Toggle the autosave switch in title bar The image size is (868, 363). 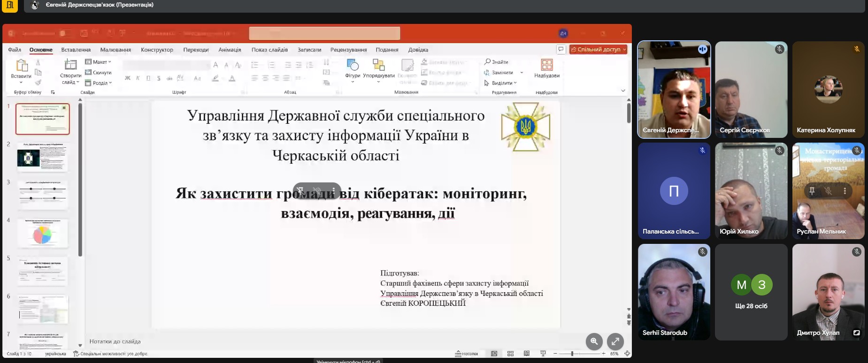tap(65, 33)
